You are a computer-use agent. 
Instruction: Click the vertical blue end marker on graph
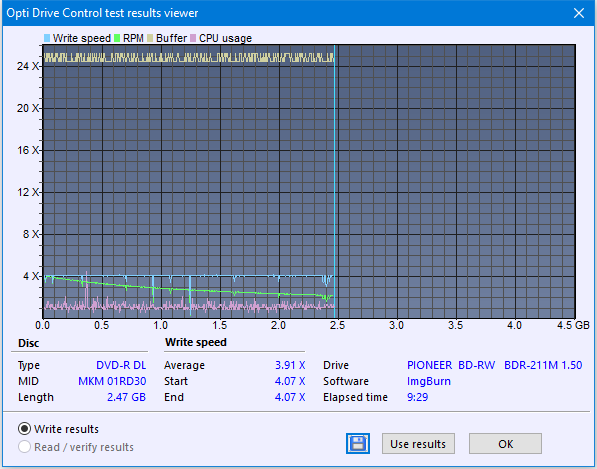(x=335, y=182)
